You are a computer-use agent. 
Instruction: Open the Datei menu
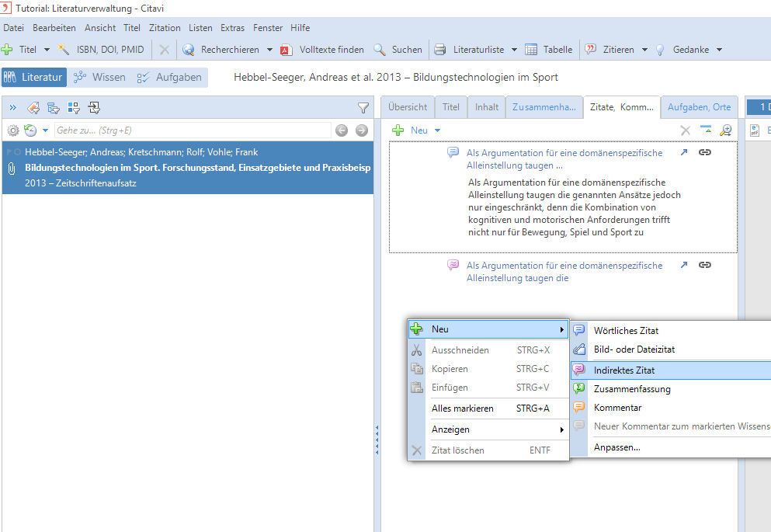pos(13,28)
